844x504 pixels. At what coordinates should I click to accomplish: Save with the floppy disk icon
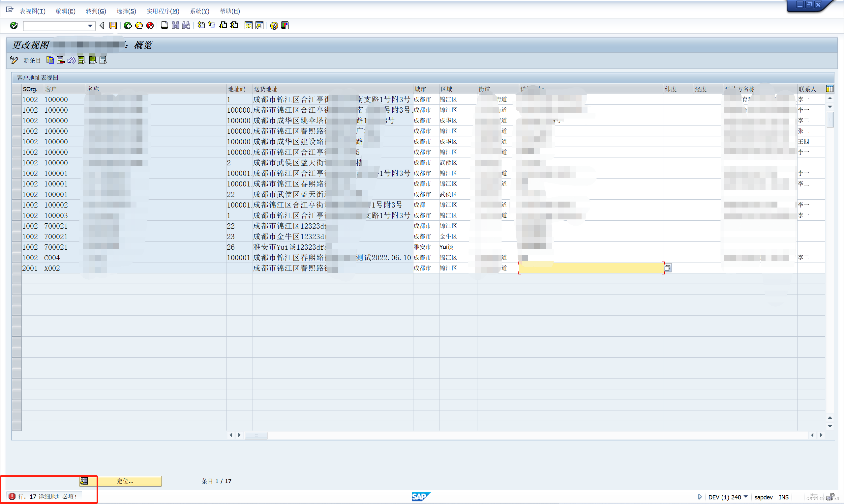tap(113, 25)
